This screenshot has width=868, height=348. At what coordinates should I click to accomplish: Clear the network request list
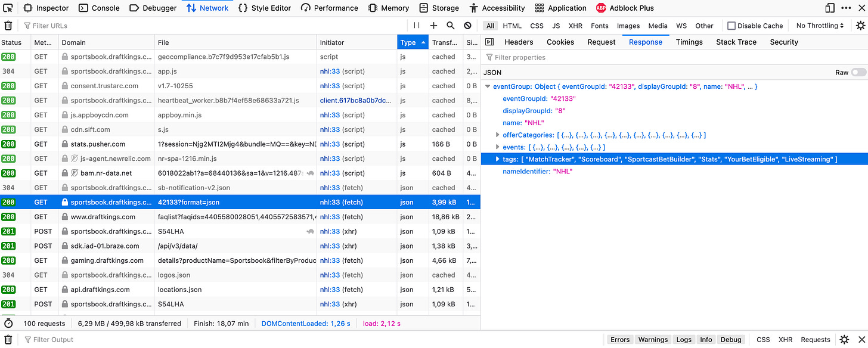pos(8,26)
